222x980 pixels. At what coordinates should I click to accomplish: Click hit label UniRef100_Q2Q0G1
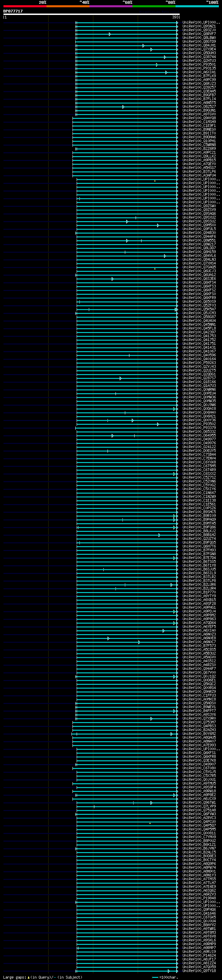tap(199, 374)
